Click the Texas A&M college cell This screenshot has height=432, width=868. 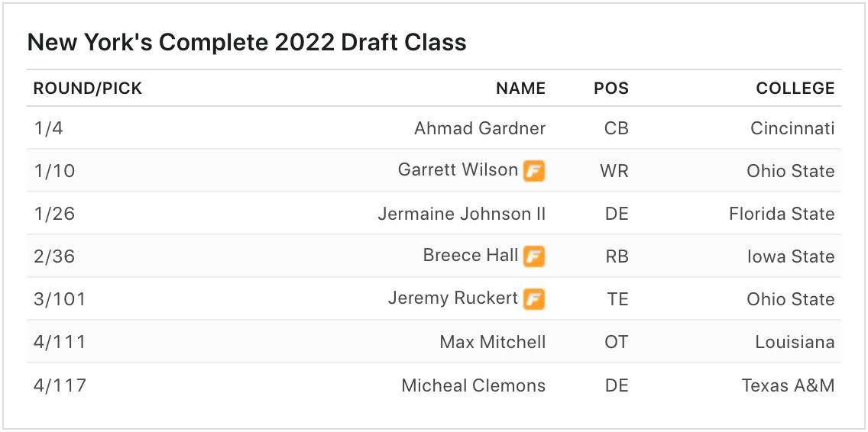(788, 385)
